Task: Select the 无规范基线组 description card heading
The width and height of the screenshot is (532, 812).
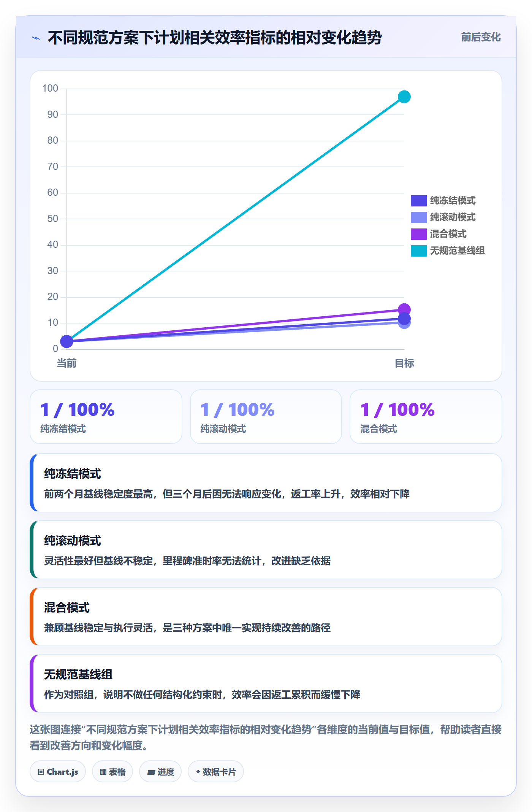Action: pyautogui.click(x=78, y=675)
